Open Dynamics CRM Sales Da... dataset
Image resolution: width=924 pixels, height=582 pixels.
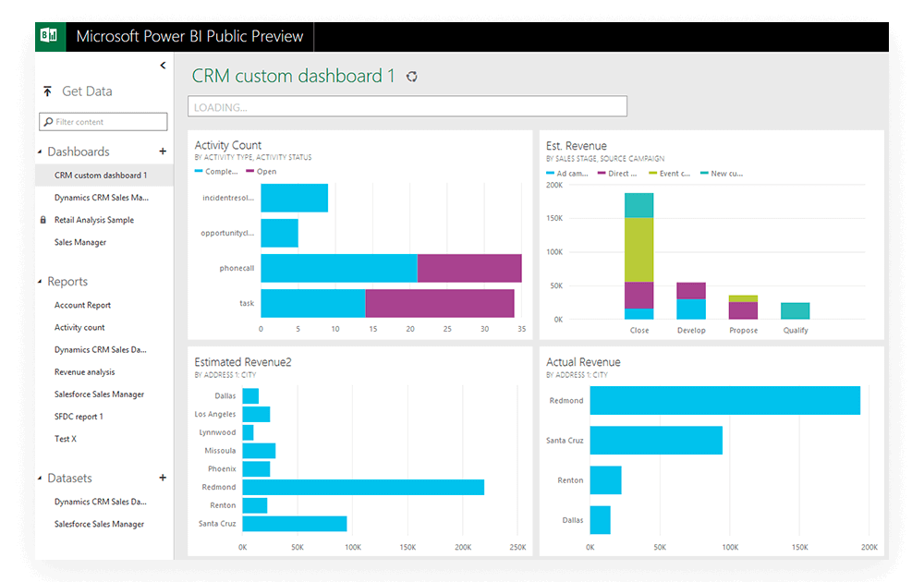pos(100,502)
